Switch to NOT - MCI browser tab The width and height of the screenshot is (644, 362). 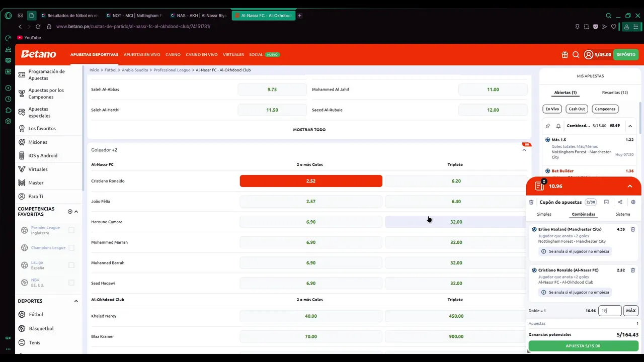133,16
